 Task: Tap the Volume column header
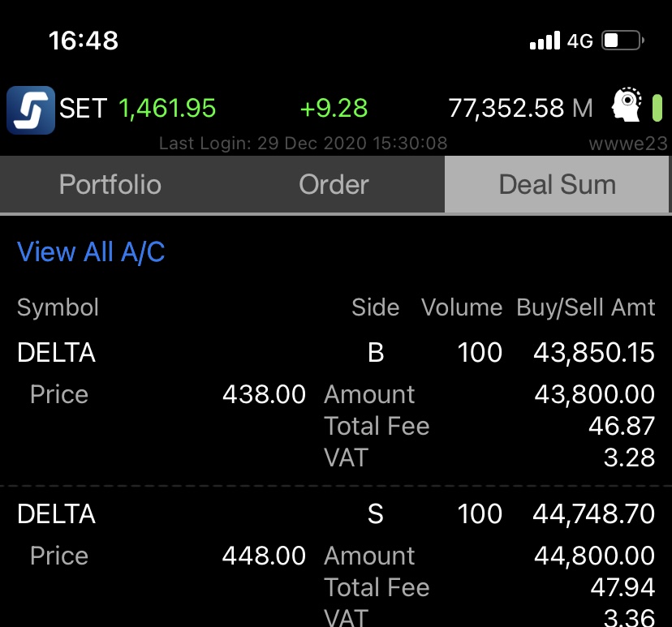click(x=462, y=308)
